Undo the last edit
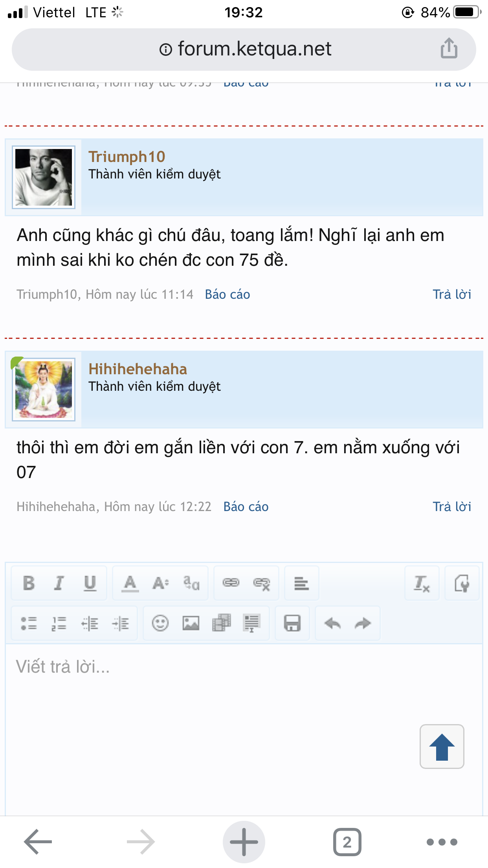 point(332,623)
